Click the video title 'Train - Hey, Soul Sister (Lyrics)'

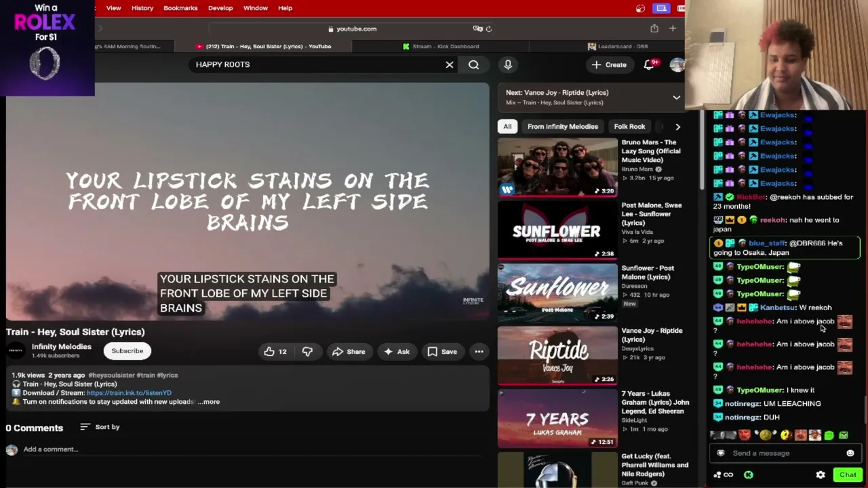pos(75,331)
